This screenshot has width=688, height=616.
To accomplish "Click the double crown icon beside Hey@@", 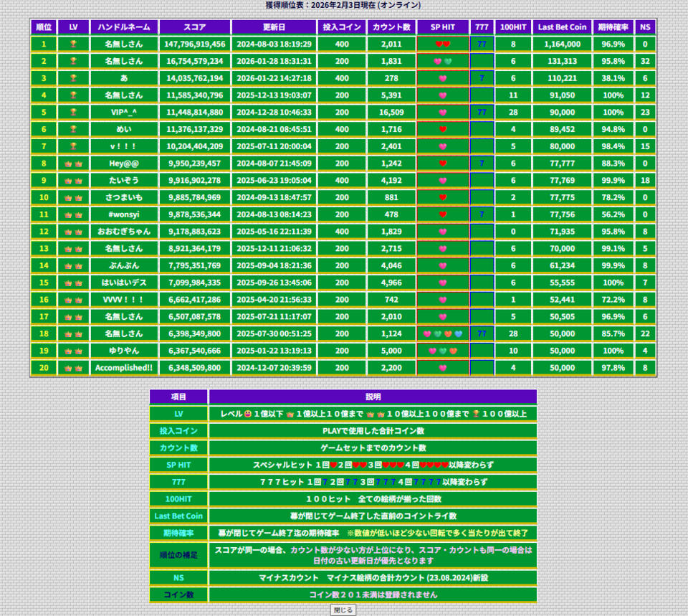I will click(73, 164).
